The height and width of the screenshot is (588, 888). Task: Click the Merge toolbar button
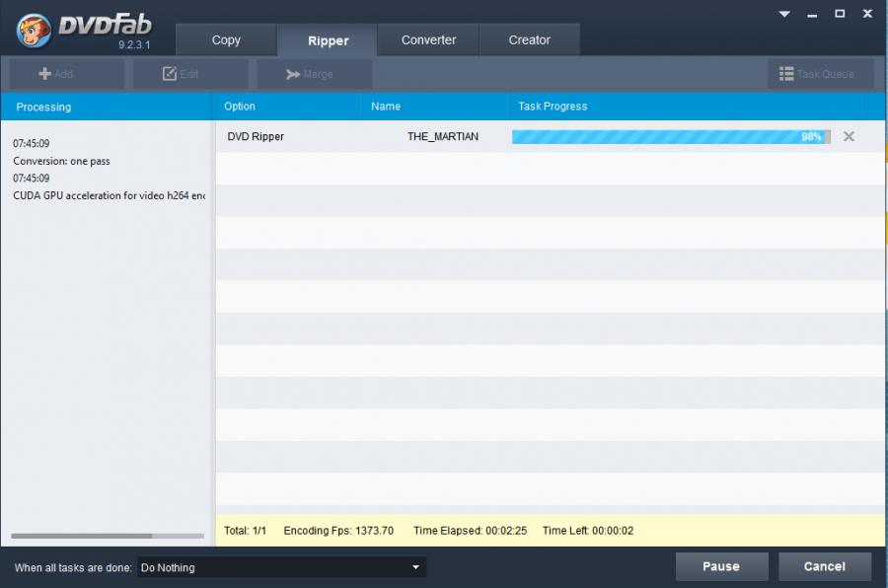(315, 74)
